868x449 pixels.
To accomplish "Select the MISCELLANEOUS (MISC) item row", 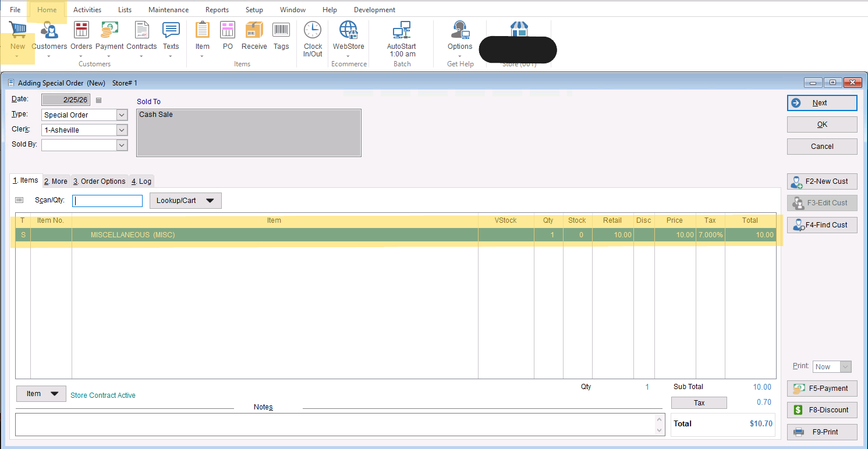I will pyautogui.click(x=274, y=235).
